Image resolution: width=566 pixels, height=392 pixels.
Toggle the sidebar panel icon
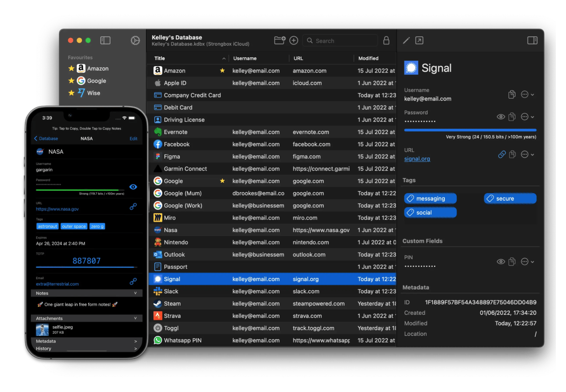coord(105,40)
